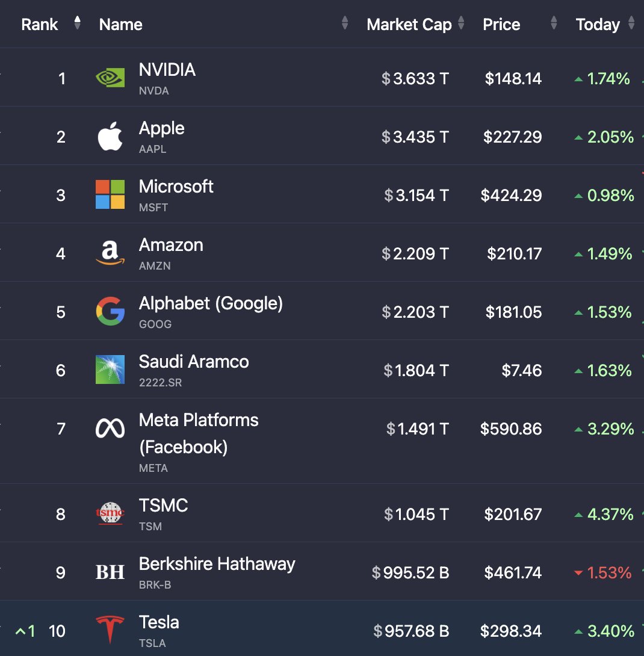Click Apple market cap $3.435 T
This screenshot has height=656, width=644.
(x=415, y=137)
